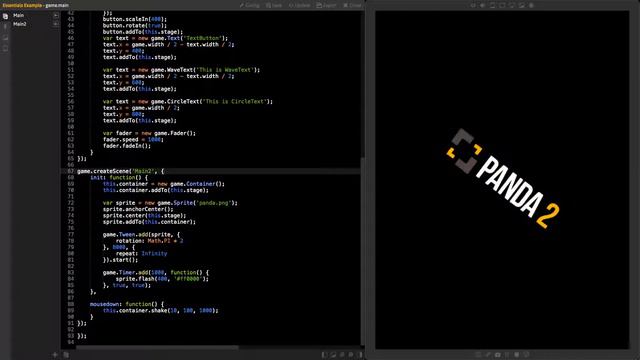The image size is (640, 360).
Task: Click first icon in editor bottom-right group
Action: tap(324, 355)
